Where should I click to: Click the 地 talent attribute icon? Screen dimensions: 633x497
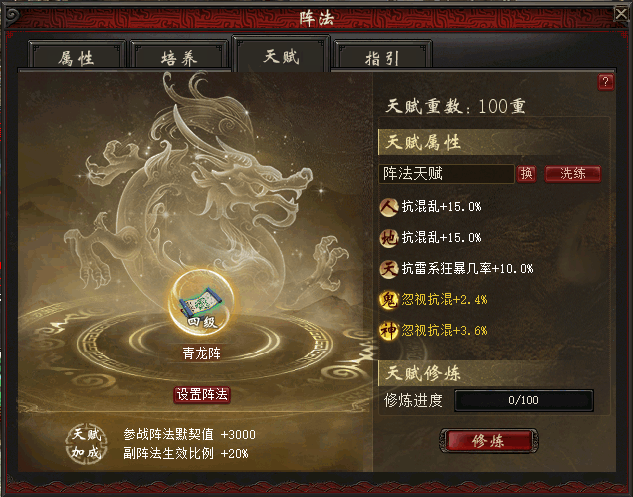tap(388, 238)
